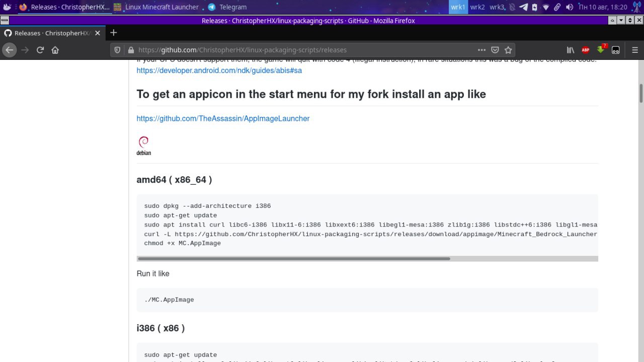Image resolution: width=644 pixels, height=362 pixels.
Task: Click the muted notification bell tray icon
Action: (x=512, y=7)
